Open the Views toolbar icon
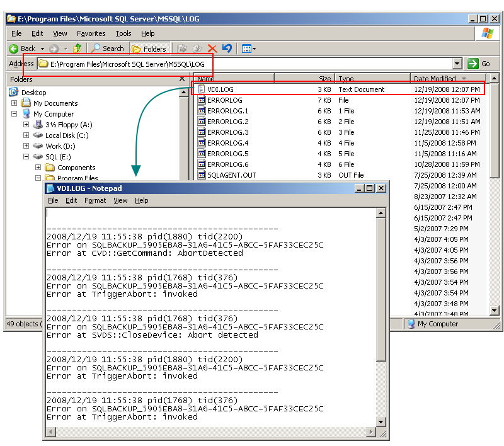Viewport: 504px width, 446px height. click(247, 49)
